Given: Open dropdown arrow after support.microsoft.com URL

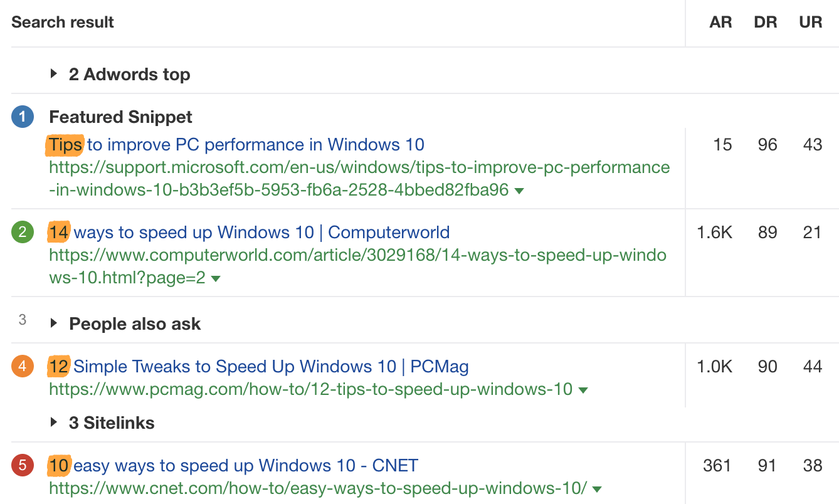Looking at the screenshot, I should (x=519, y=191).
